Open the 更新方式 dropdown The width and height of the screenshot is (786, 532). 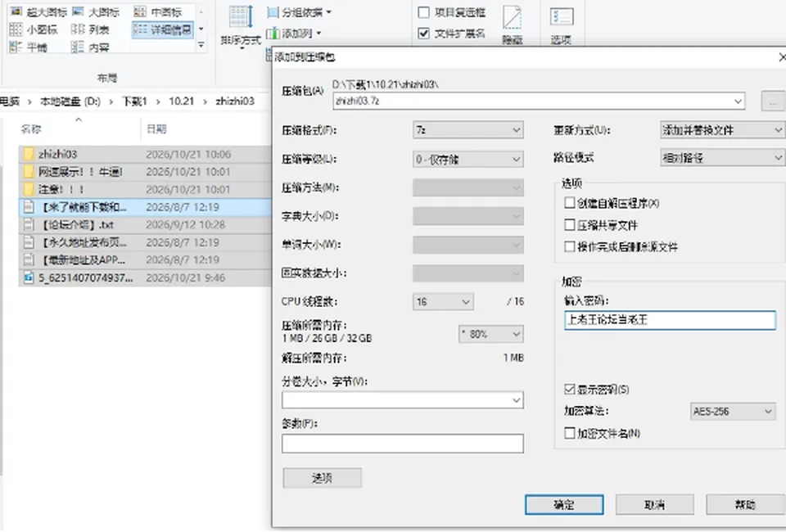(722, 130)
